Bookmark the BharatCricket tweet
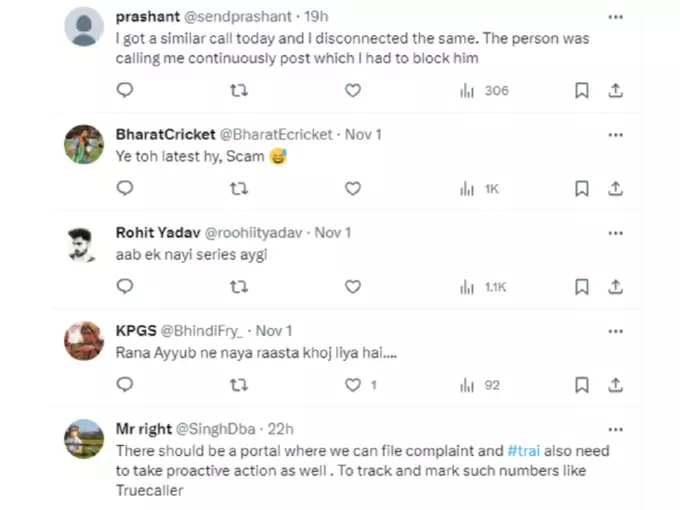This screenshot has width=680, height=510. (582, 189)
